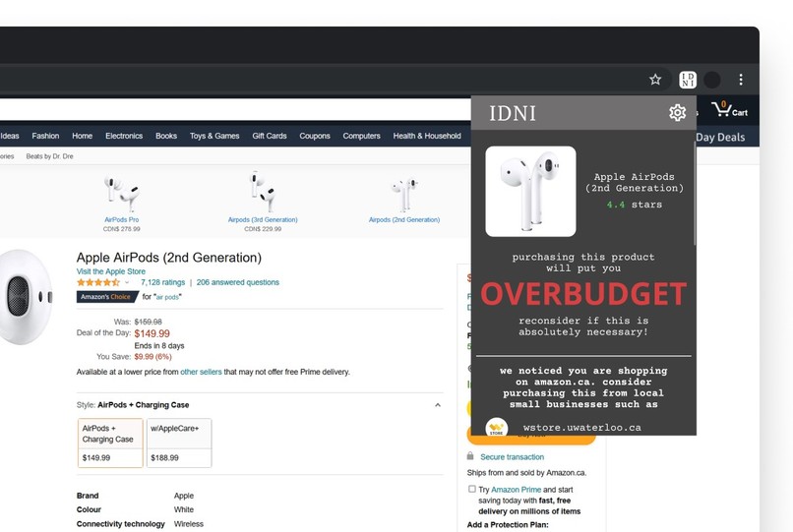This screenshot has height=532, width=793.
Task: Open the Toys & Games navigation item
Action: tap(214, 136)
